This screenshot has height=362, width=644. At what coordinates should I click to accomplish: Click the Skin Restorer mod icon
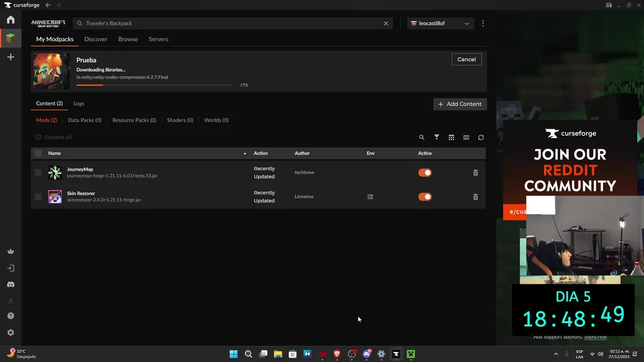(55, 197)
